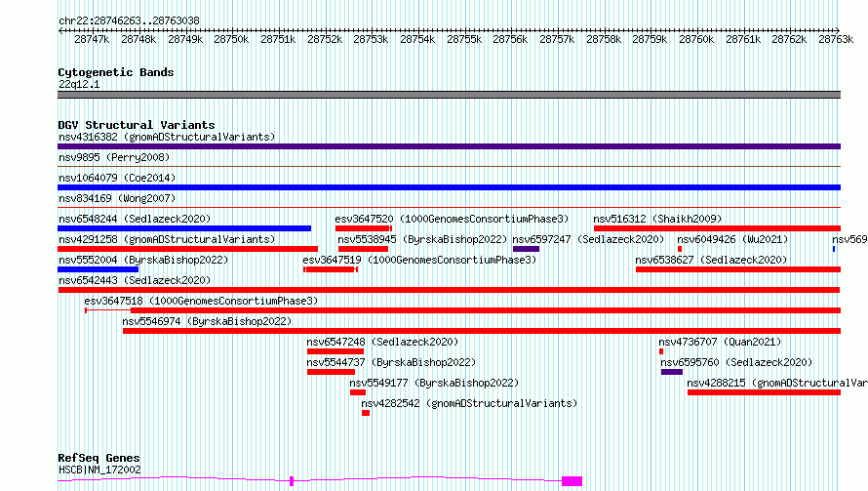Open nsv6547248 (Sedlazeck2020) label
868x491 pixels.
point(382,342)
